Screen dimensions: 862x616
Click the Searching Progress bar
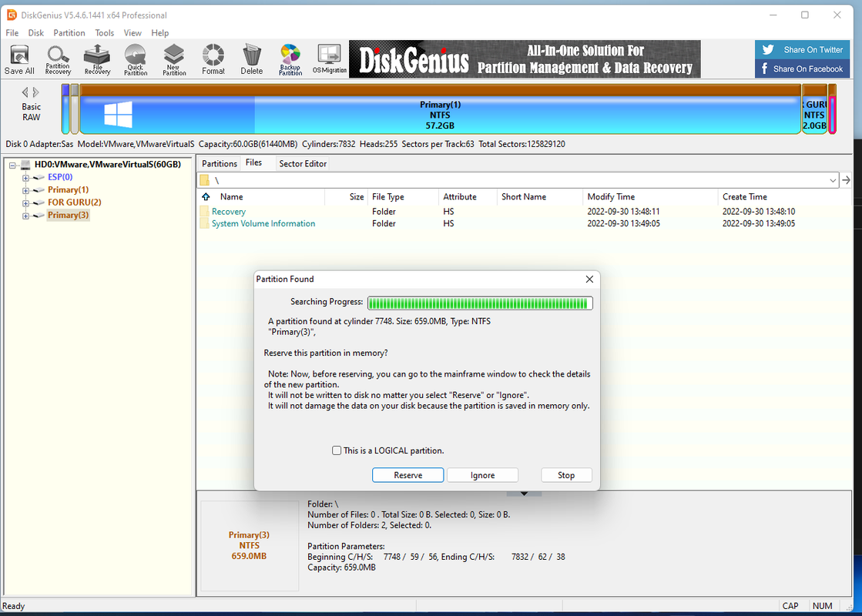(x=480, y=303)
